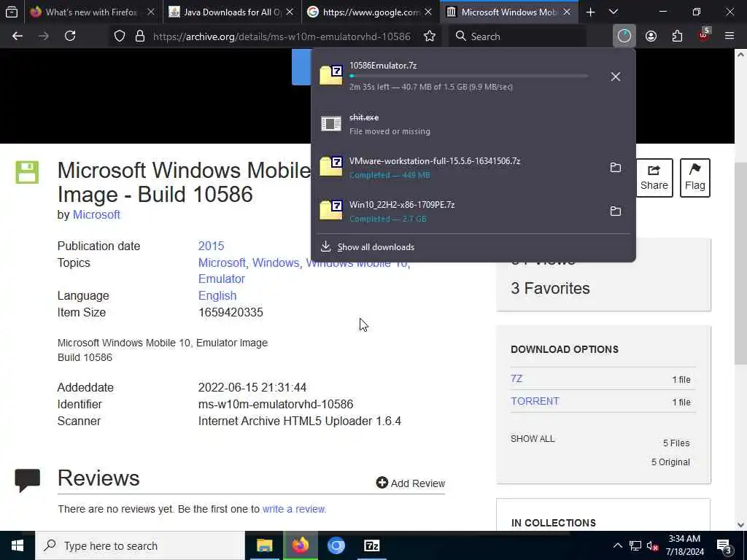The height and width of the screenshot is (560, 747).
Task: Close the Java Downloads tab
Action: coord(290,12)
